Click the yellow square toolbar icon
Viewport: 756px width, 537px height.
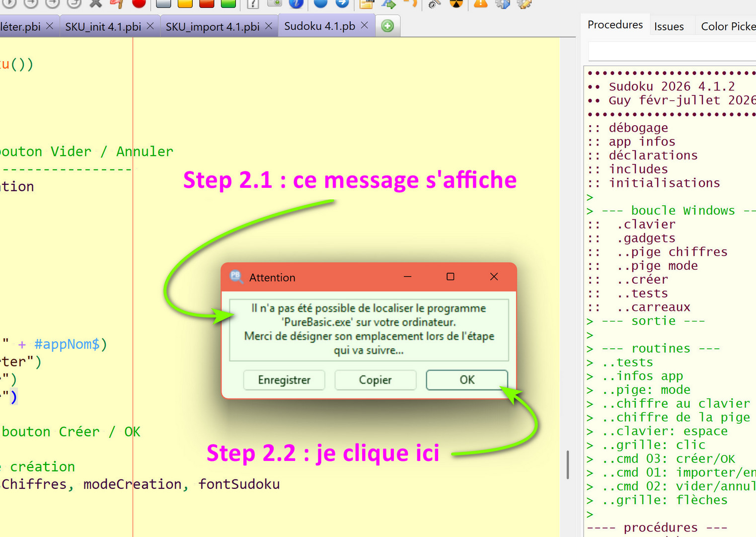185,3
